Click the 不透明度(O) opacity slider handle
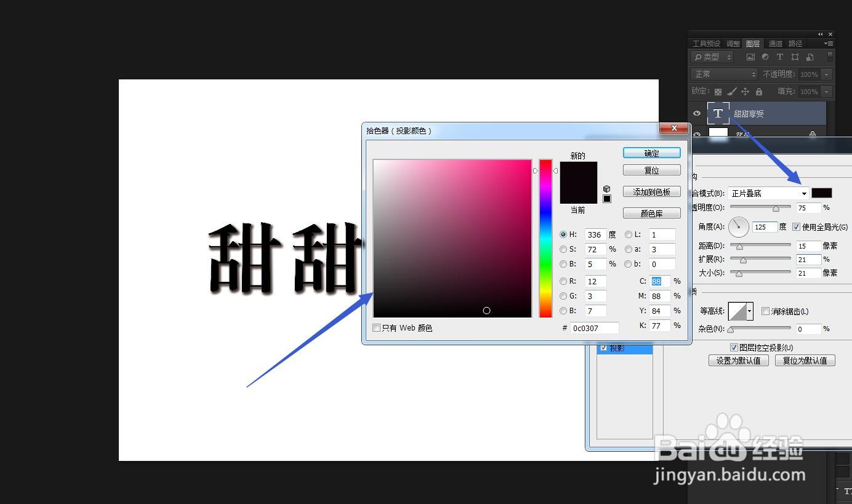The image size is (852, 504). coord(776,209)
